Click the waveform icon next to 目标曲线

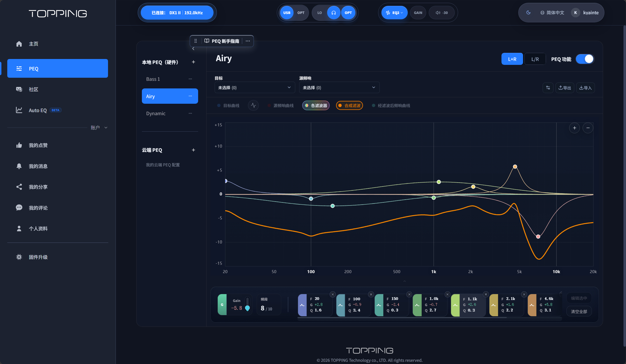(253, 105)
